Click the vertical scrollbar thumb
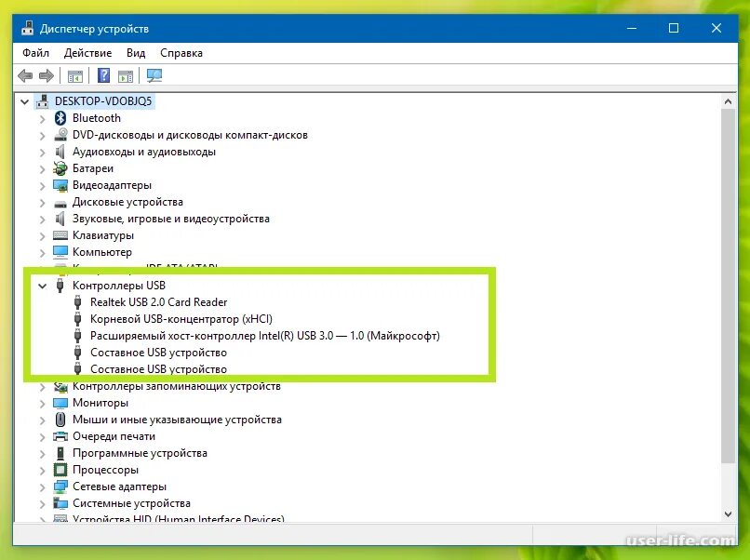This screenshot has width=750, height=560. (728, 286)
